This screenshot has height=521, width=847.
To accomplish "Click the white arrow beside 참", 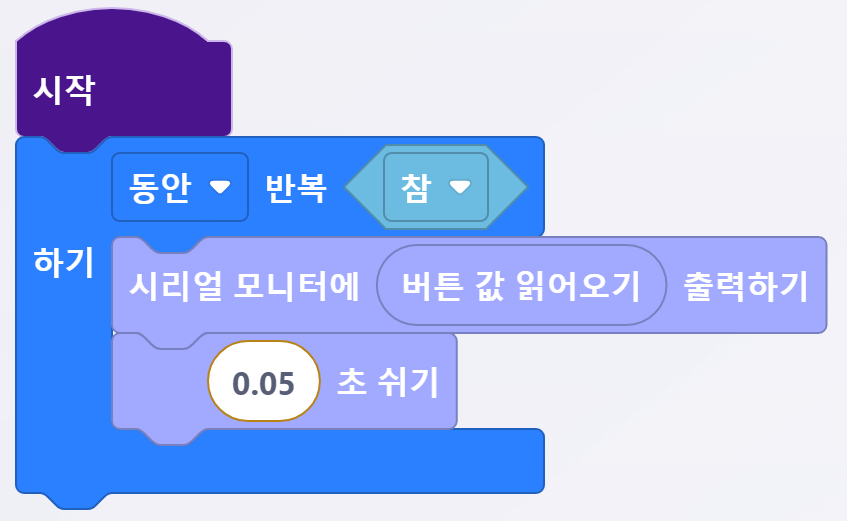I will click(460, 188).
